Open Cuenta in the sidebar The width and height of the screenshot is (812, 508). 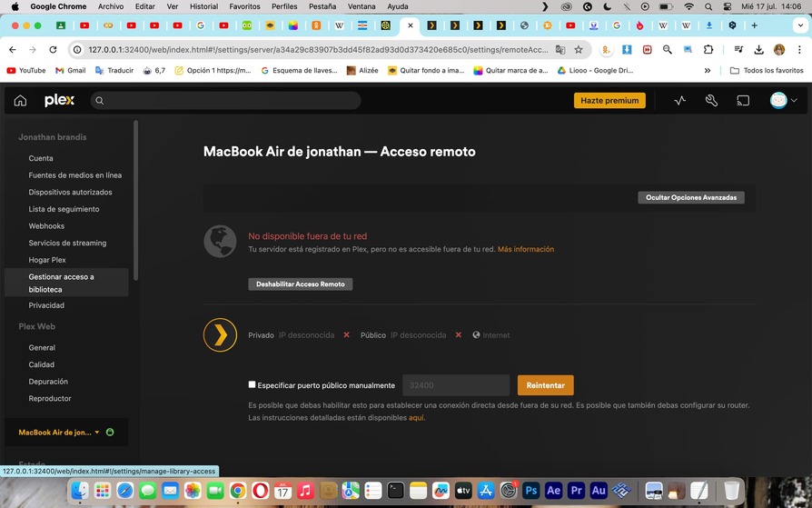41,158
